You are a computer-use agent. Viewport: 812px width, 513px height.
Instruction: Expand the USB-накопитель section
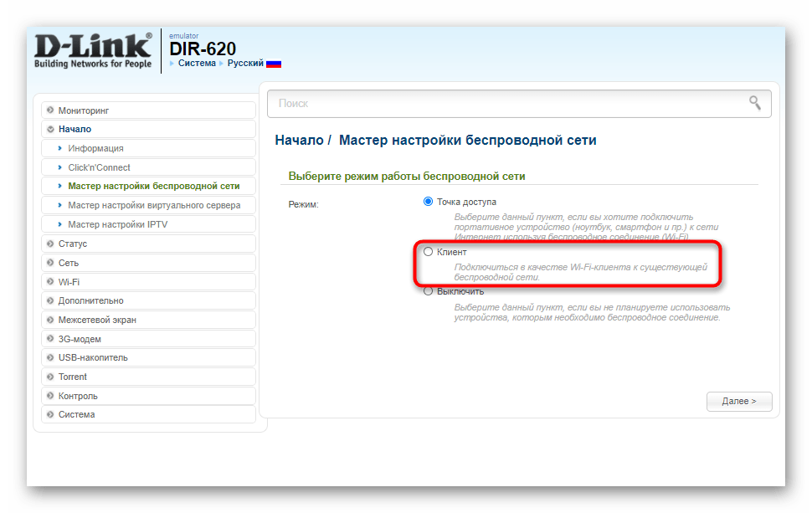pyautogui.click(x=92, y=358)
